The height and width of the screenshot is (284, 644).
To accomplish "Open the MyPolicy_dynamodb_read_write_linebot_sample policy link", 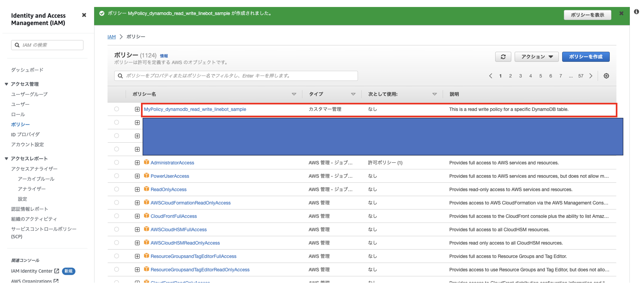I will pyautogui.click(x=195, y=109).
